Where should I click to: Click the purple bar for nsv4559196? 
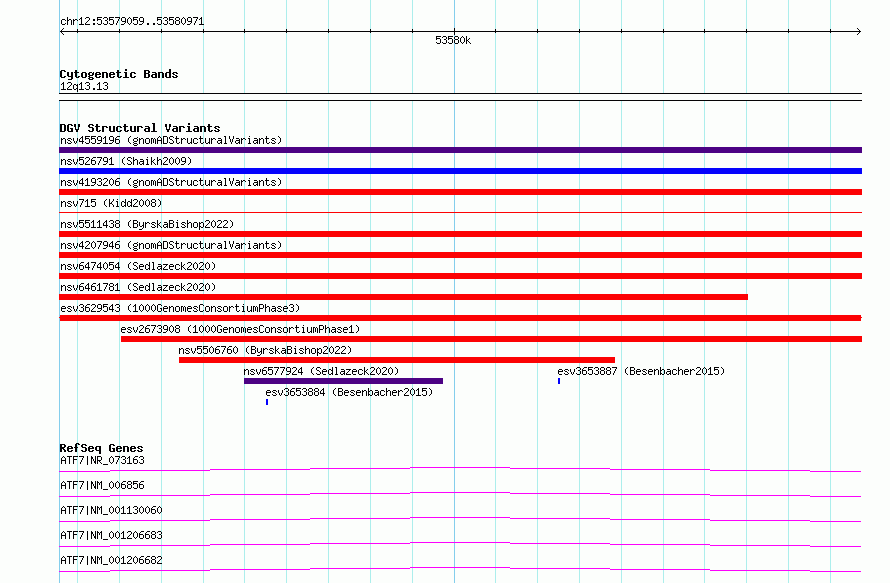coord(460,150)
